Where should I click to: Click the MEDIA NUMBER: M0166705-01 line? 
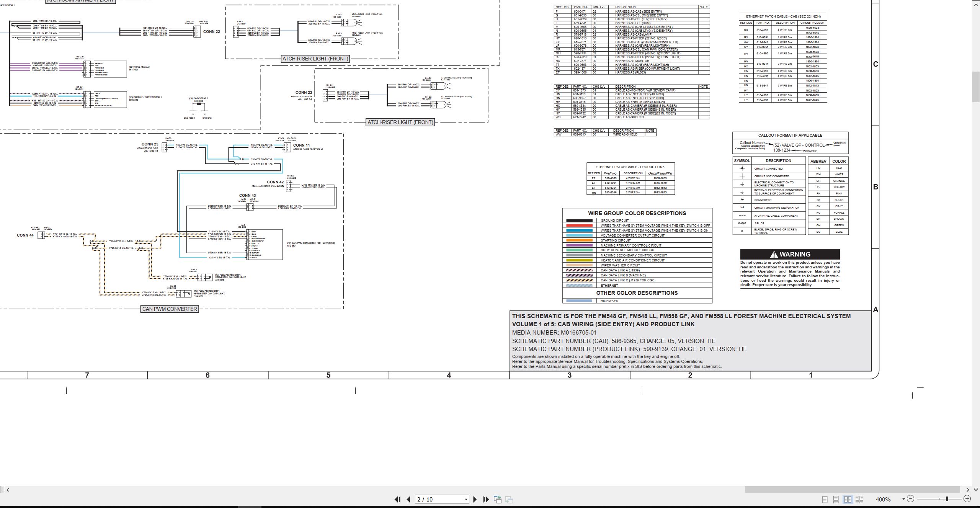[x=554, y=333]
